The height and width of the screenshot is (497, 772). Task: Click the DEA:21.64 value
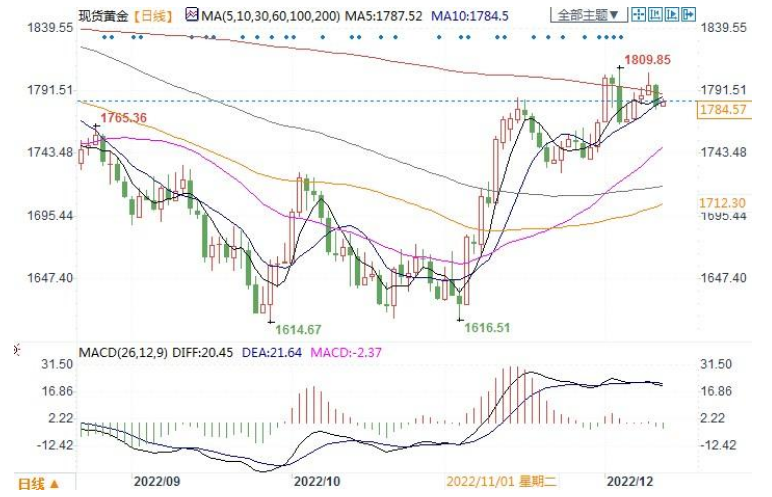coord(272,353)
